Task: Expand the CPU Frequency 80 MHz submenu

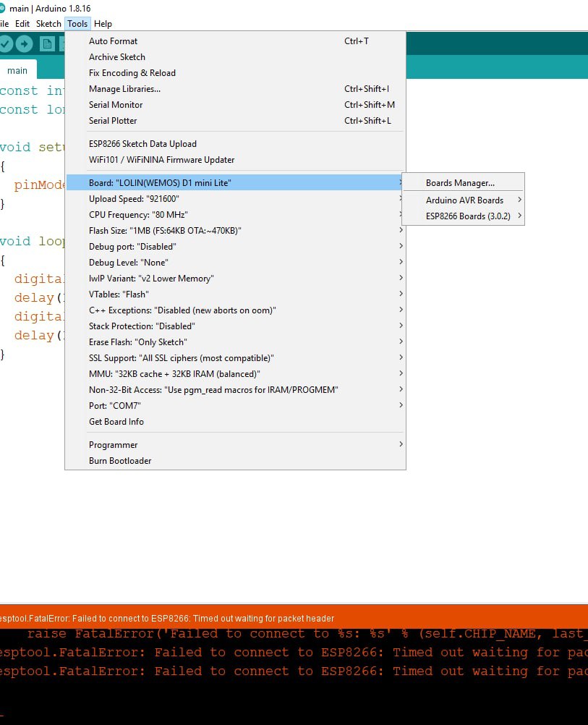Action: pos(235,215)
